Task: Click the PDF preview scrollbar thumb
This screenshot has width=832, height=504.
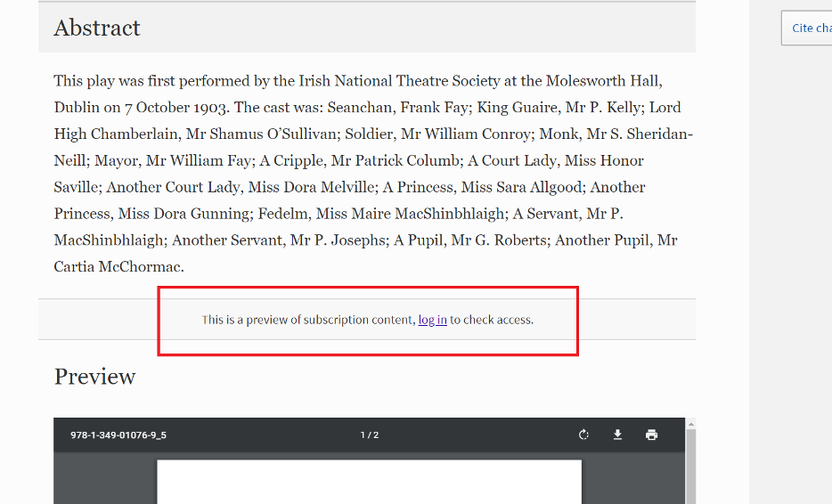Action: [691, 467]
